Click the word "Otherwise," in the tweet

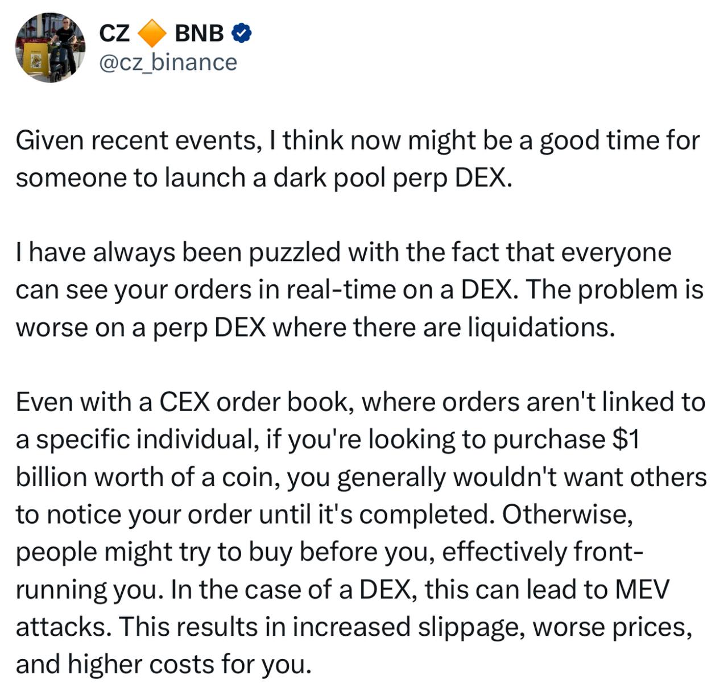click(x=568, y=514)
